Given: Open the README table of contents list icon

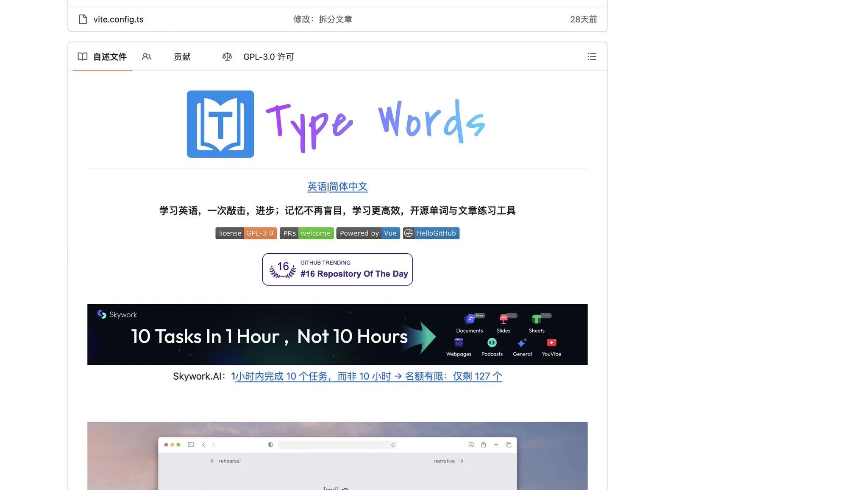Looking at the screenshot, I should tap(592, 56).
